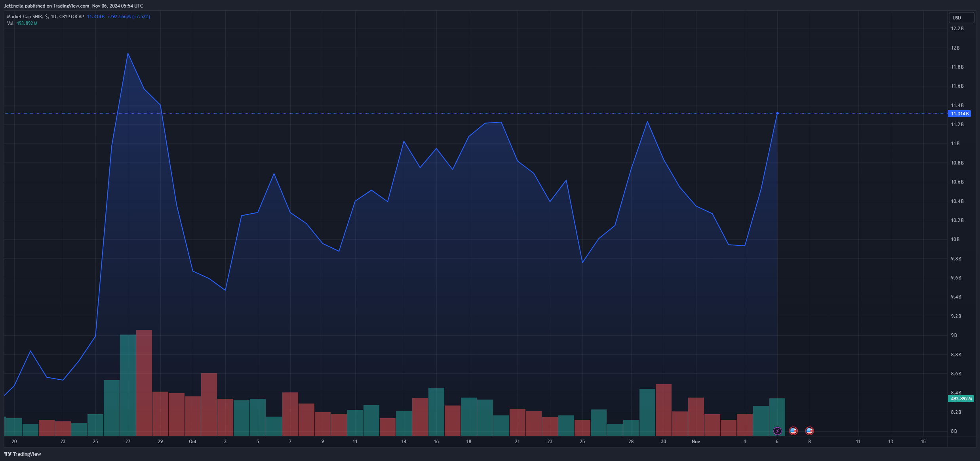Click the blue 11.314B current price label
Screen dimensions: 980x461
[x=959, y=114]
